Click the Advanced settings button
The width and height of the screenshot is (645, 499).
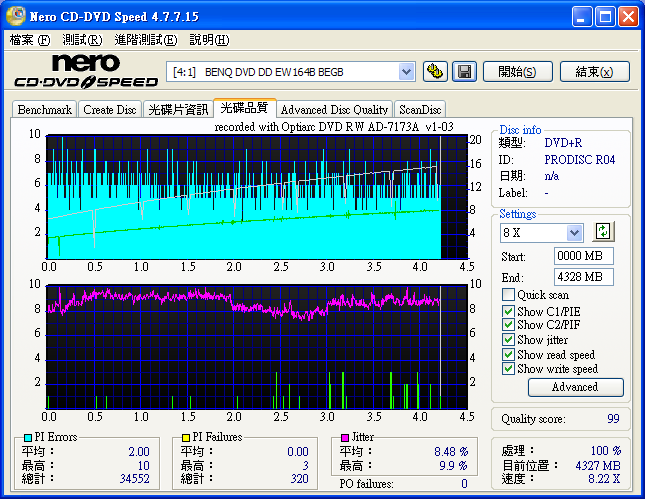[575, 387]
